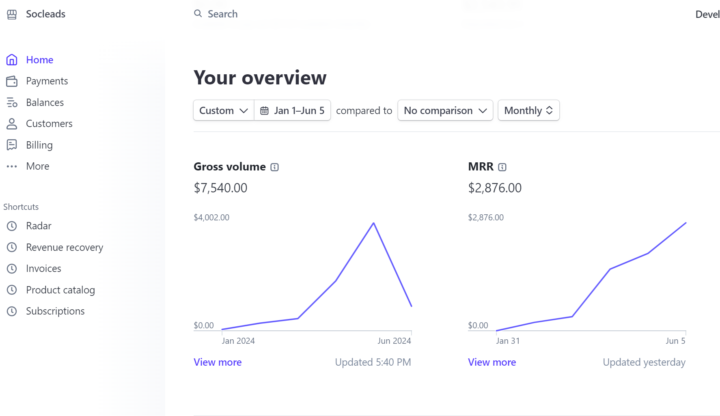
Task: Click the $7,540.00 gross volume total
Action: click(220, 188)
